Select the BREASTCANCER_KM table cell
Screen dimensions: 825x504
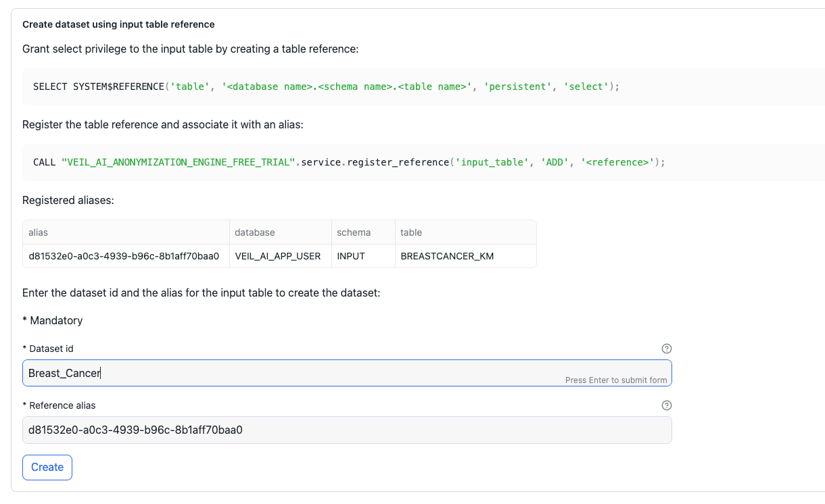(465, 256)
